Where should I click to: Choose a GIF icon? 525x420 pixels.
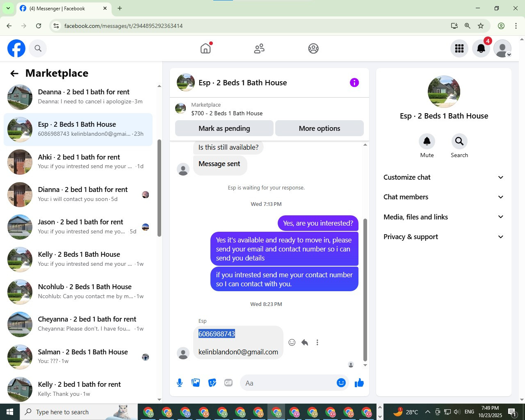[x=228, y=383]
